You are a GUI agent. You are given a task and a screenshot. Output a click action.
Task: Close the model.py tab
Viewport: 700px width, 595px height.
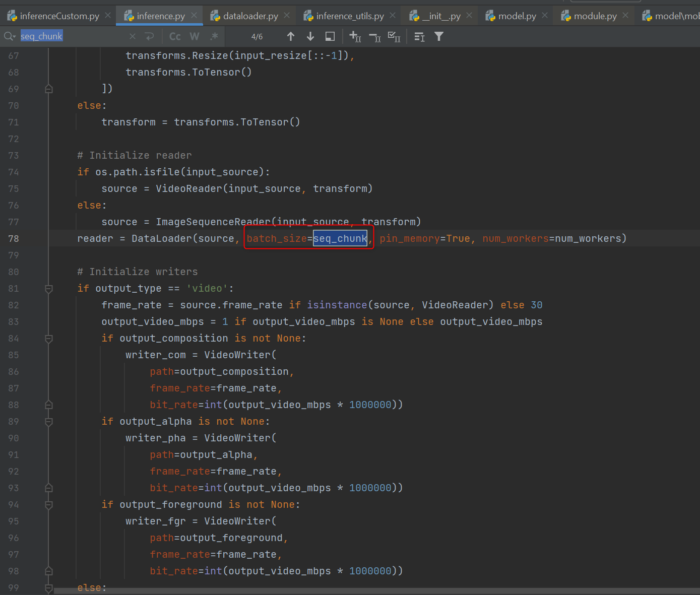pos(545,16)
